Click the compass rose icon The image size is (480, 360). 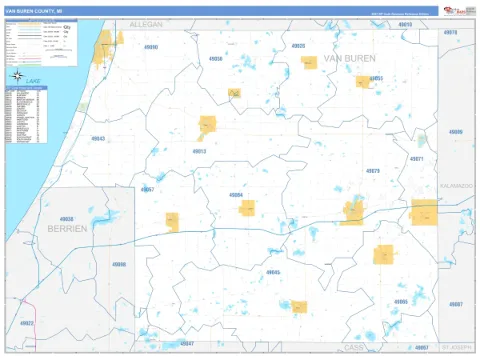click(17, 76)
